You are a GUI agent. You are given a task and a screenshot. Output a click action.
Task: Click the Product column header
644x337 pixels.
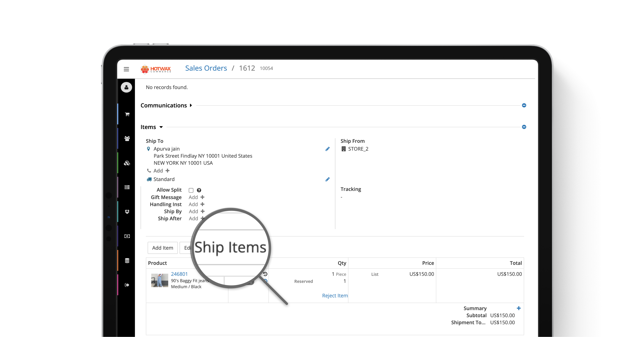pyautogui.click(x=158, y=263)
